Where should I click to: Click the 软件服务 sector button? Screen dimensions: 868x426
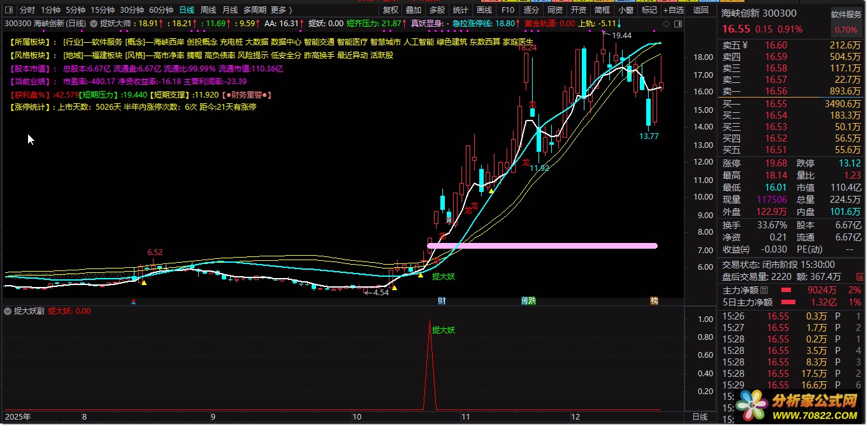[846, 14]
